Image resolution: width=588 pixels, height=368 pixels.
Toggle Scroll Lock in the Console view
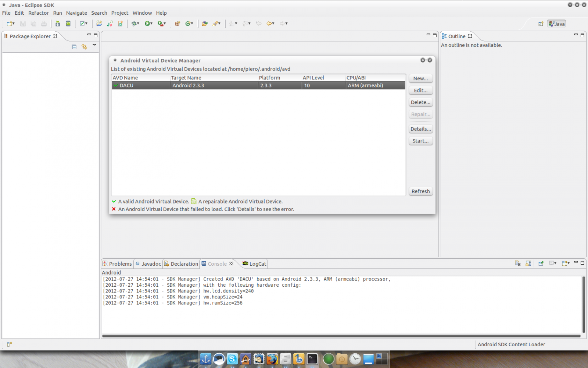pyautogui.click(x=528, y=263)
